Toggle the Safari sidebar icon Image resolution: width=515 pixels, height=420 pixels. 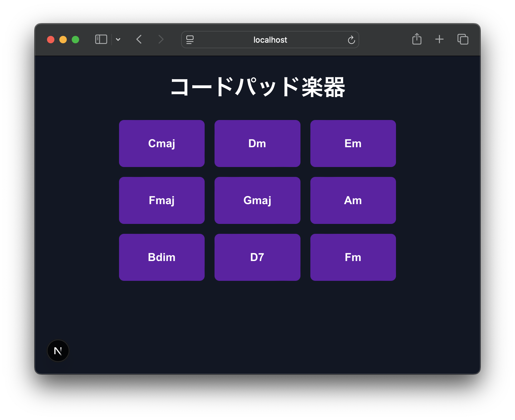coord(101,40)
